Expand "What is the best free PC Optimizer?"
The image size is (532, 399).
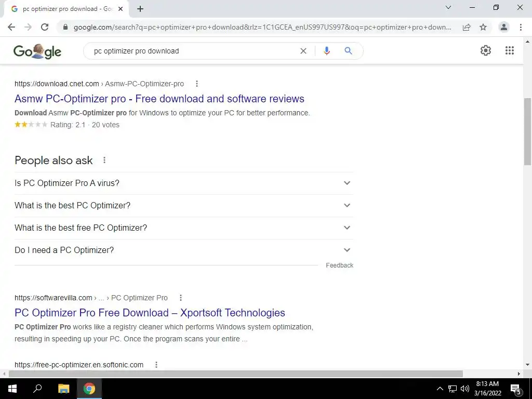point(184,228)
